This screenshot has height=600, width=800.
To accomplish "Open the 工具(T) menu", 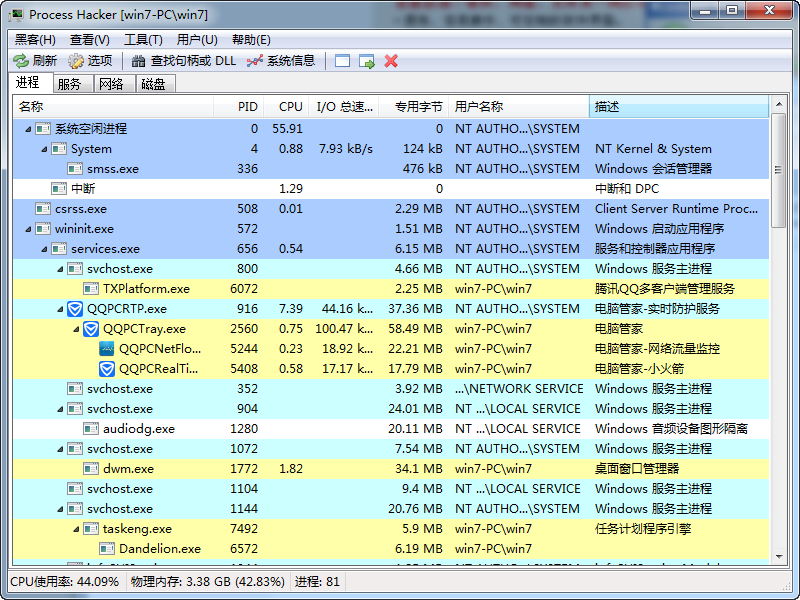I will [145, 38].
